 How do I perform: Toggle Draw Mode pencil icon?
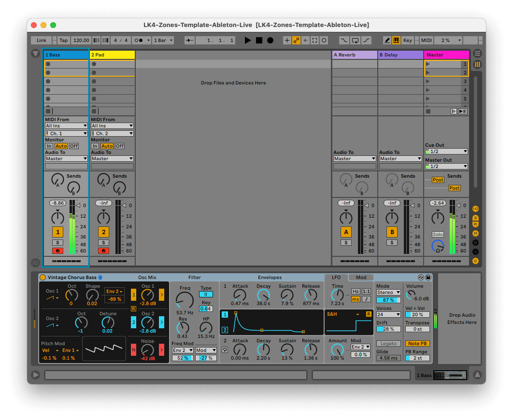point(387,40)
